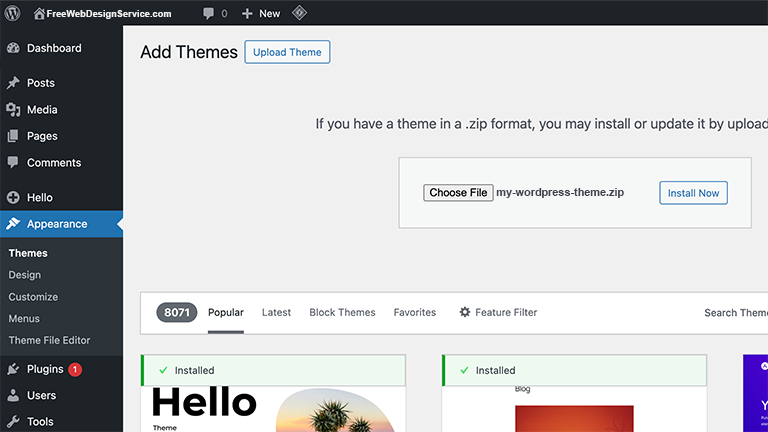
Task: Click the Appearance paintbrush icon
Action: pos(13,224)
